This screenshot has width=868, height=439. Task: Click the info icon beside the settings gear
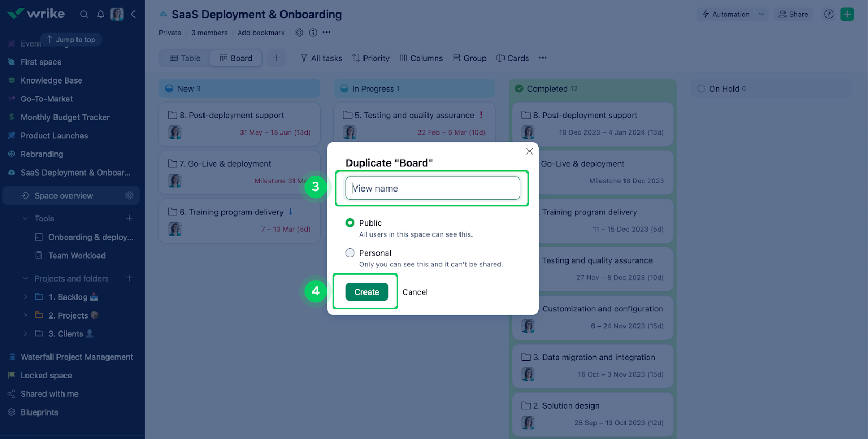coord(313,33)
